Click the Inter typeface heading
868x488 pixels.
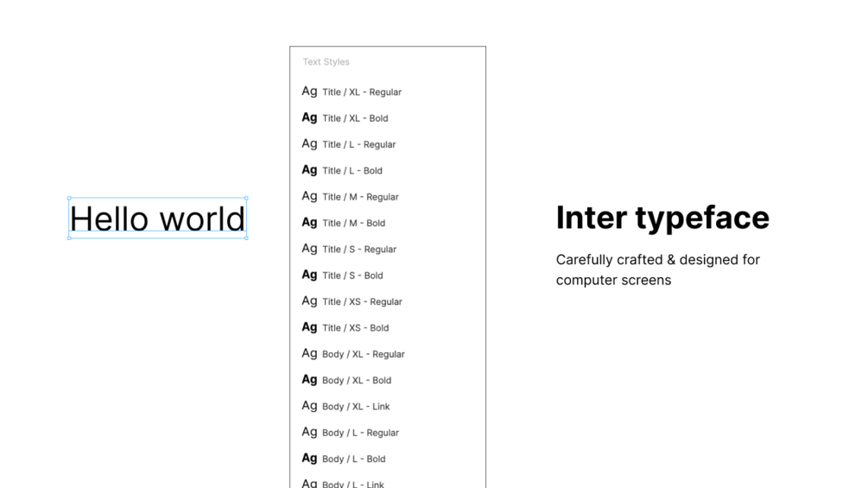(662, 218)
